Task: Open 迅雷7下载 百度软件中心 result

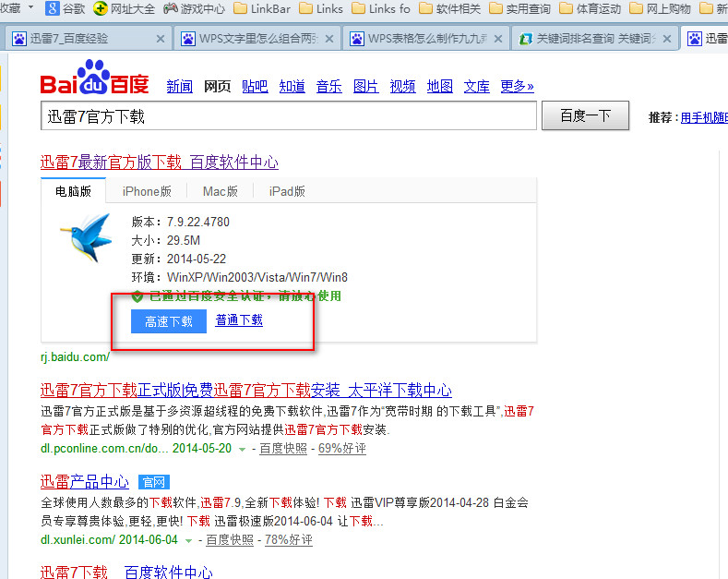Action: coord(126,572)
